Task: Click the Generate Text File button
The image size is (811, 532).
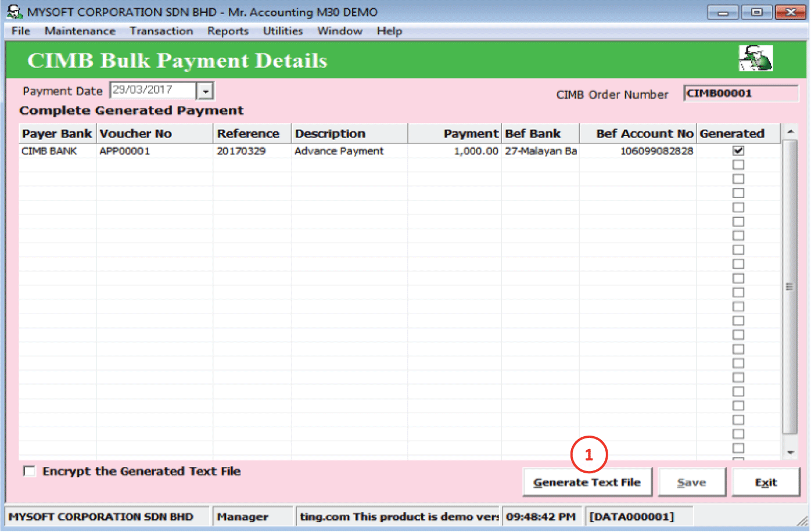Action: (587, 483)
